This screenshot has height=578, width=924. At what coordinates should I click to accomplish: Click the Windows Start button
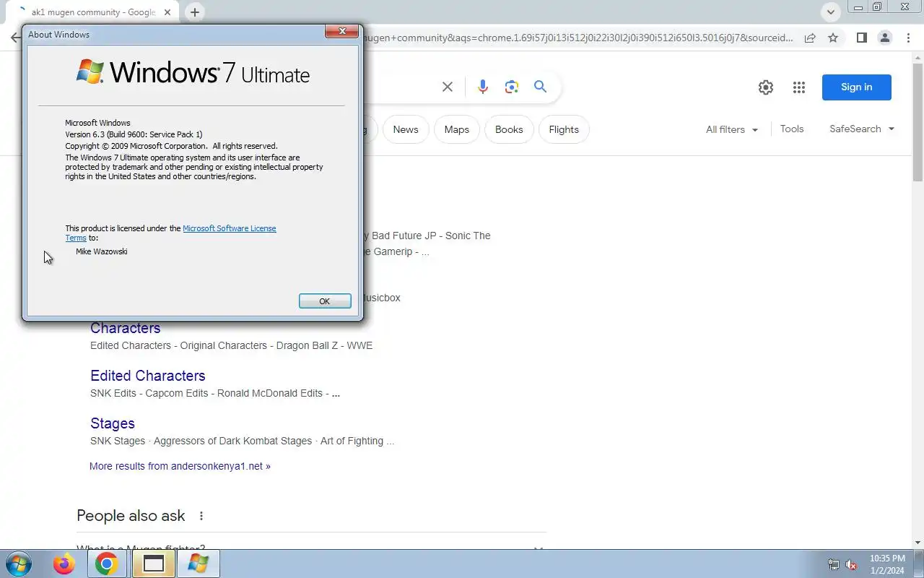click(19, 564)
